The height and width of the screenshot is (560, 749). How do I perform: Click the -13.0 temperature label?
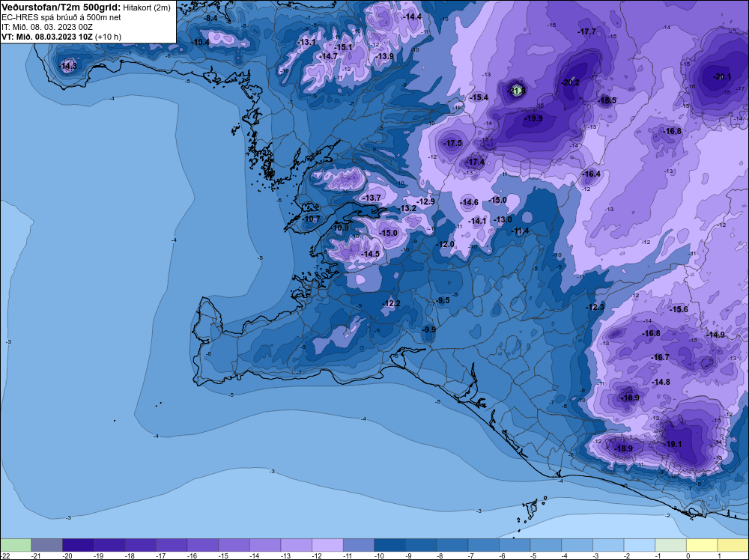pyautogui.click(x=503, y=219)
